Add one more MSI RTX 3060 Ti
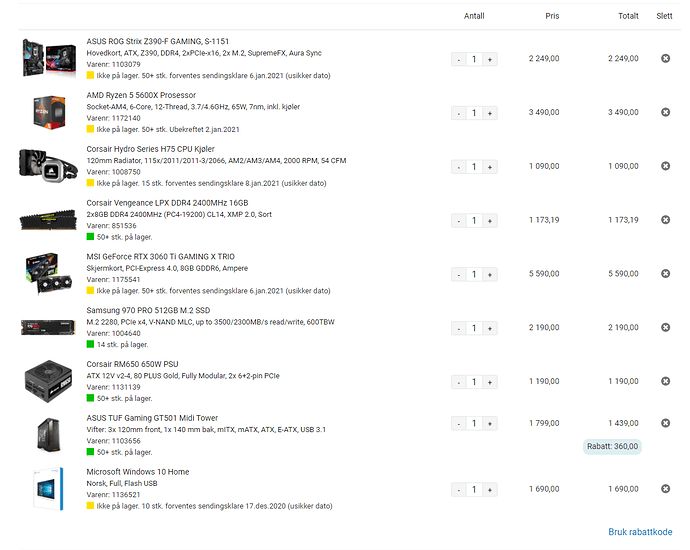690x550 pixels. 490,274
